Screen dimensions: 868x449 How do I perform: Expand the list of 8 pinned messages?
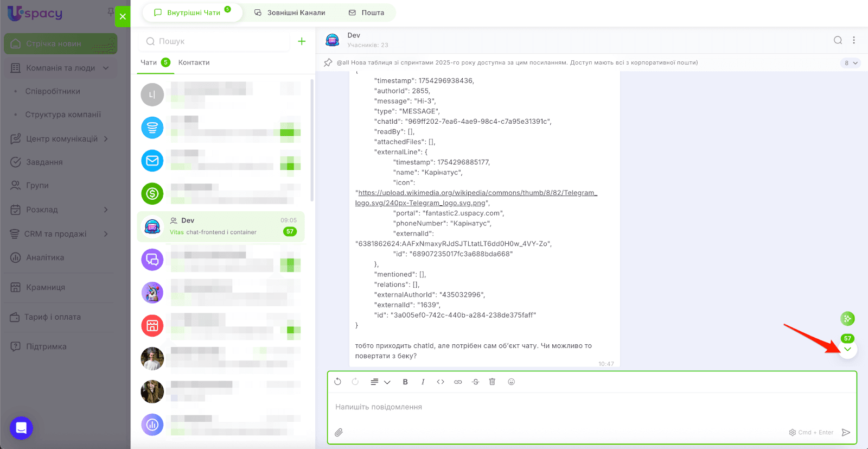[x=851, y=63]
